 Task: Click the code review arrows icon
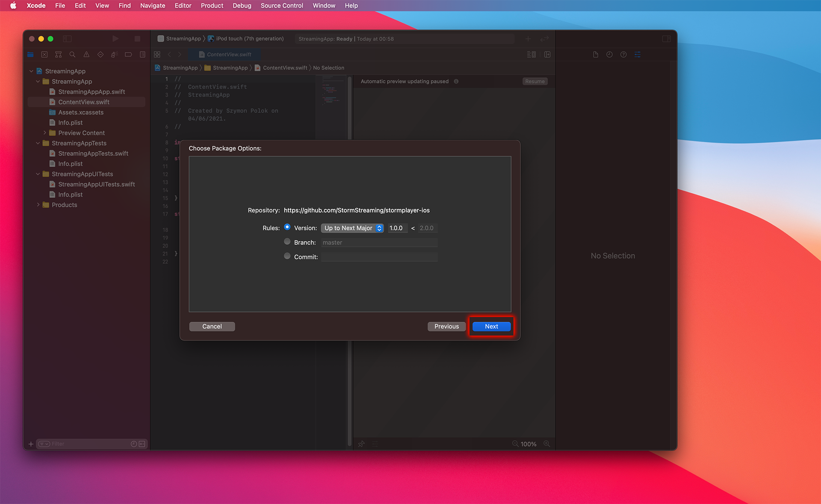click(544, 39)
